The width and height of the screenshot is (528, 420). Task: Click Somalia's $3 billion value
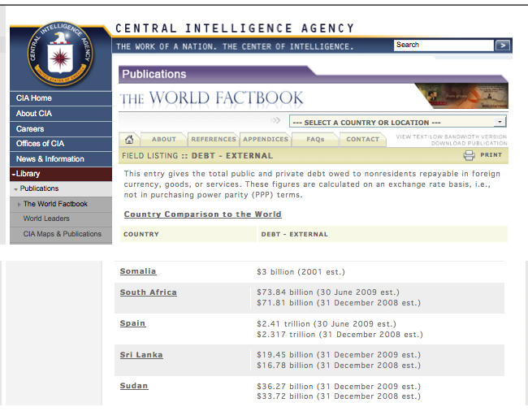(x=301, y=272)
